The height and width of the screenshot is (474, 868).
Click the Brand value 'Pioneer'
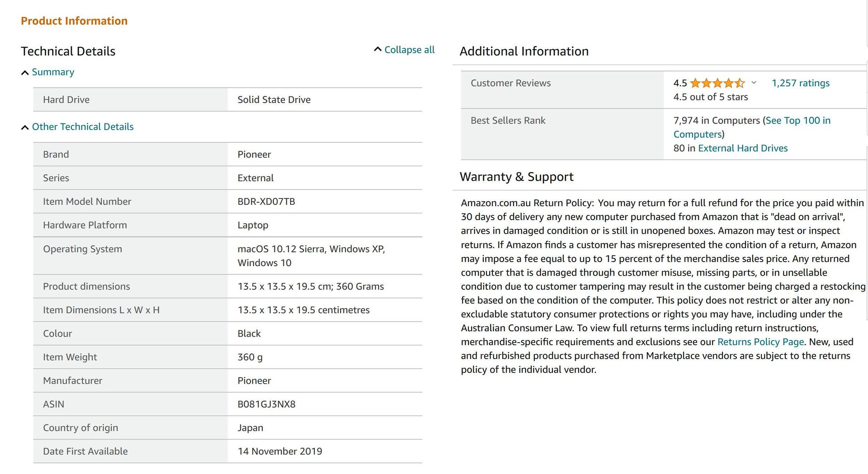tap(254, 155)
